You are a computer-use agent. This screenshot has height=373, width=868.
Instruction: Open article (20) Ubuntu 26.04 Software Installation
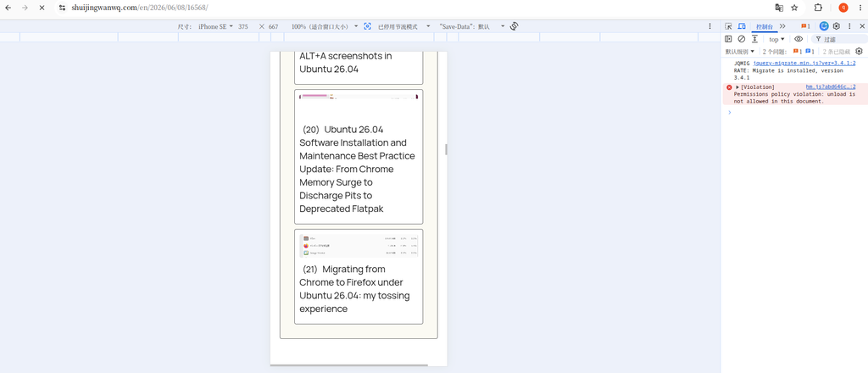click(x=357, y=169)
